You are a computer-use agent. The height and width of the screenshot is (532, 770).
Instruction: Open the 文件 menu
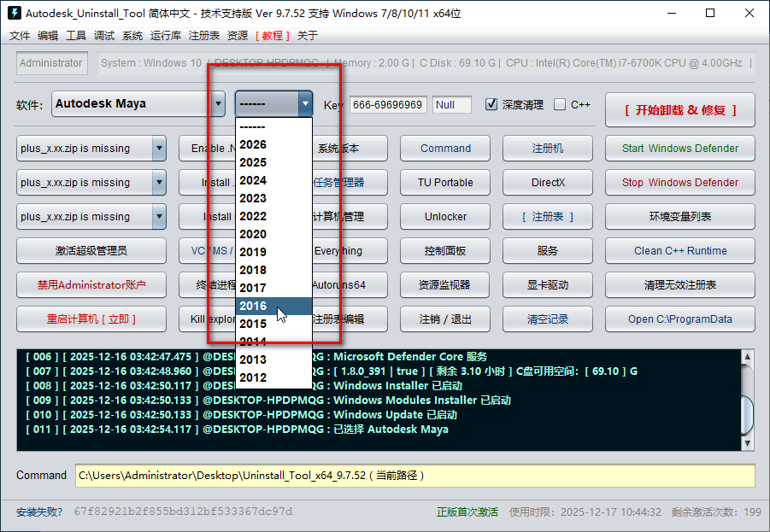click(x=20, y=35)
